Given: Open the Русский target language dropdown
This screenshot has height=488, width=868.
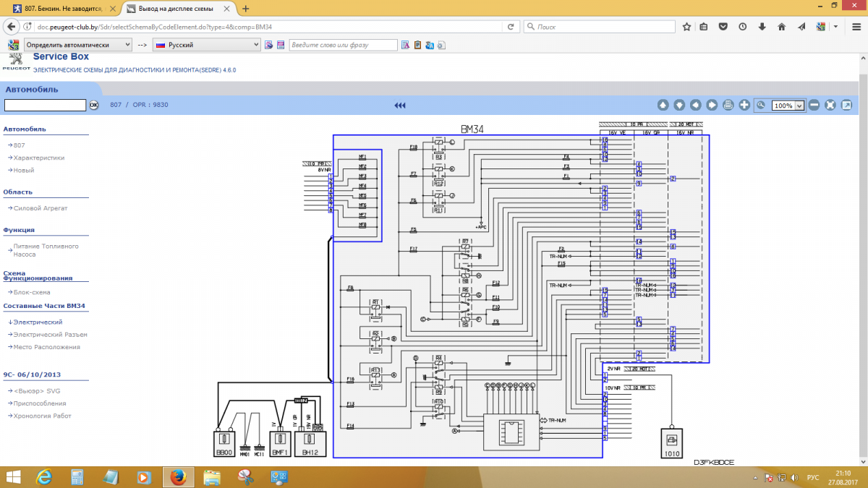Looking at the screenshot, I should coord(206,44).
